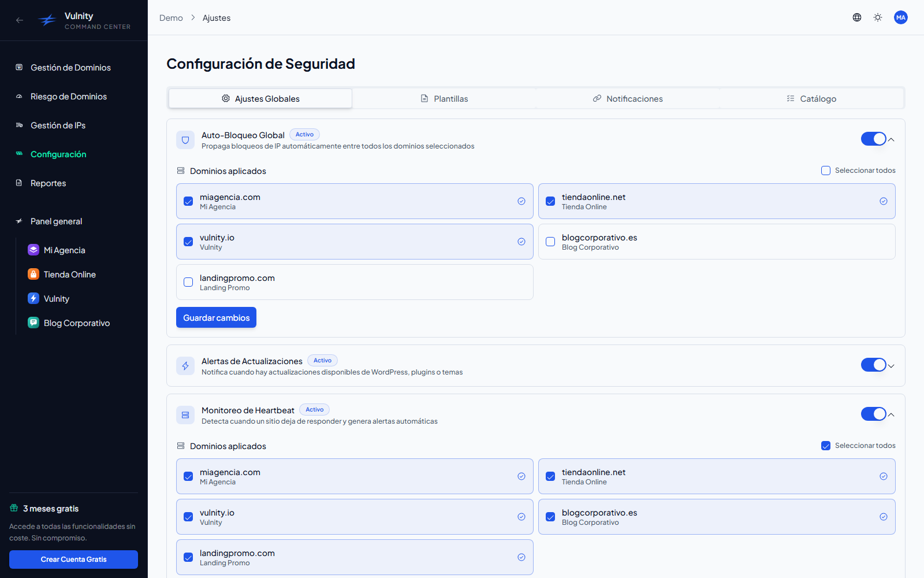Open the language globe icon
This screenshot has height=578, width=924.
pos(857,17)
